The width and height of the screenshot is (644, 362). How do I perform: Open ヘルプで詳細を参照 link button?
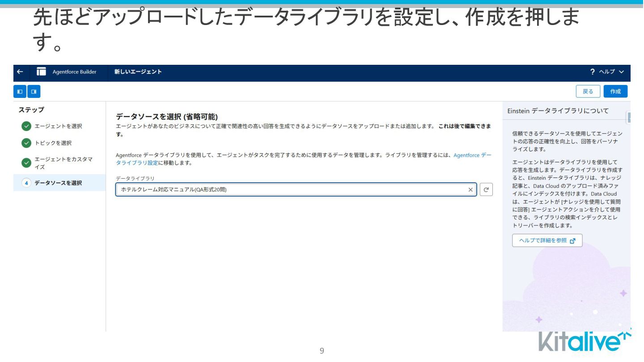[547, 240]
